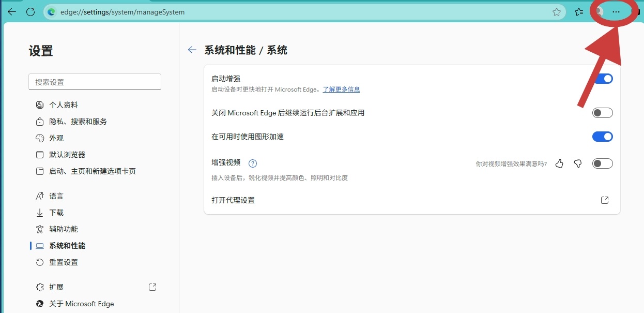
Task: Give a thumbs down on video enhancement
Action: click(x=577, y=163)
